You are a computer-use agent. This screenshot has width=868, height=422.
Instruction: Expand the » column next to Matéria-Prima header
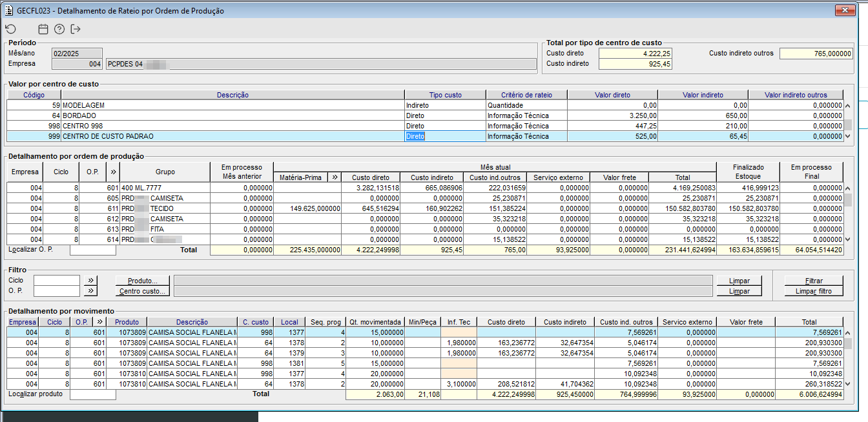click(x=335, y=177)
